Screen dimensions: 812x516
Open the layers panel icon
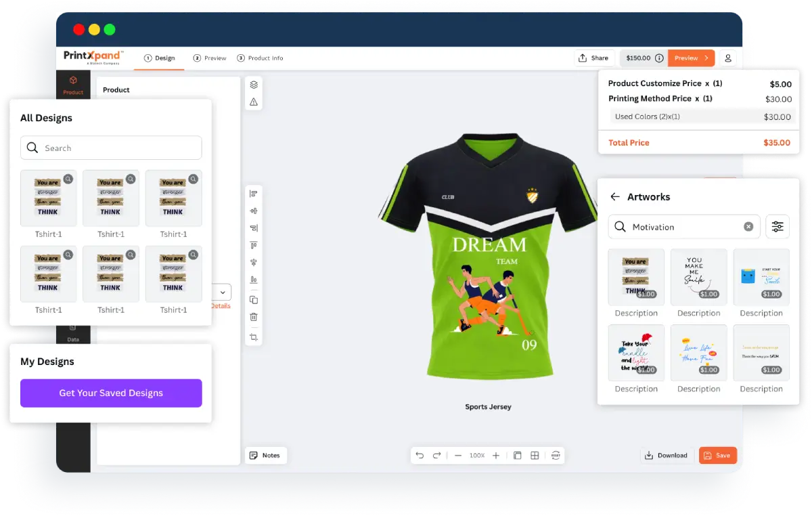tap(254, 85)
